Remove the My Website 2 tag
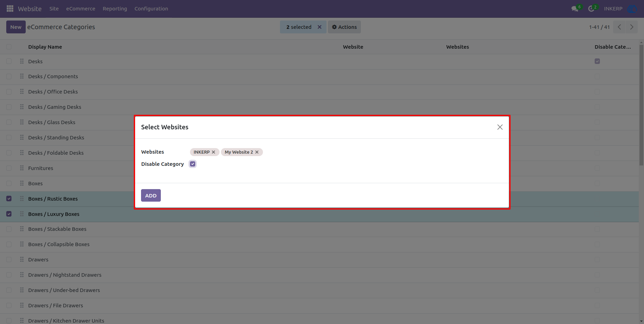This screenshot has height=324, width=644. coord(257,152)
